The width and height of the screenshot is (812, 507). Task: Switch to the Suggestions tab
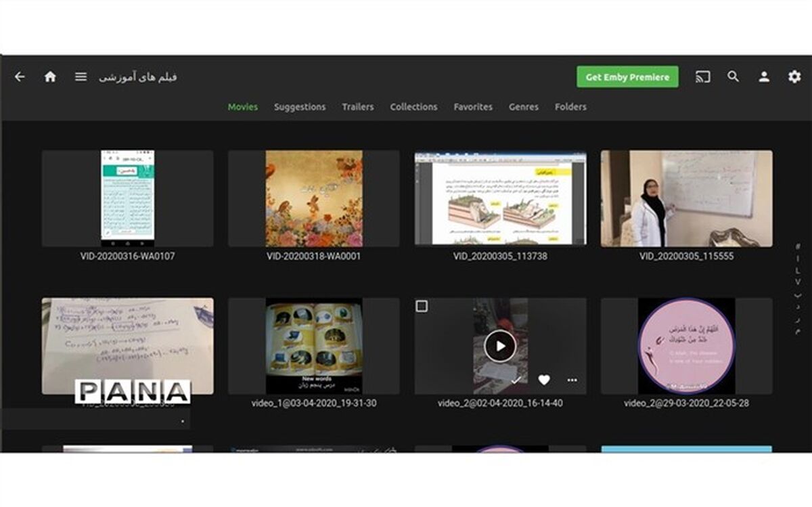[x=300, y=107]
